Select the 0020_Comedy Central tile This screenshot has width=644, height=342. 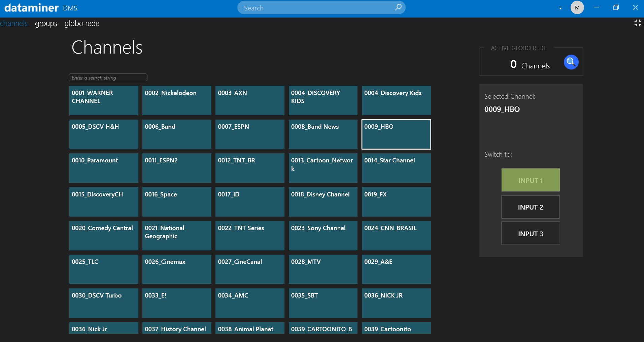(x=104, y=236)
